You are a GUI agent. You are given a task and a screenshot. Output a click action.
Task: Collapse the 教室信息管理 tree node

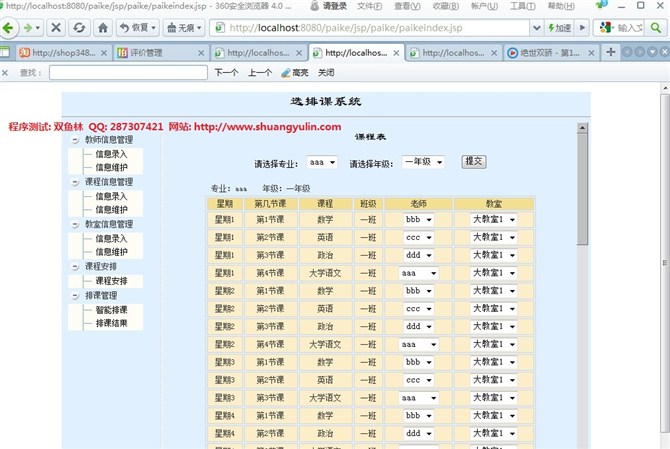[x=75, y=224]
